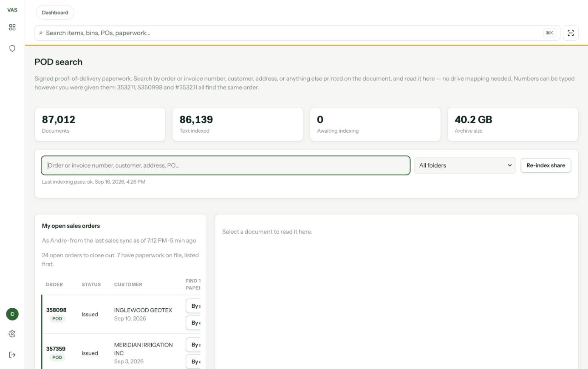The image size is (588, 369).
Task: Click the "86,139" Text indexed count
Action: point(196,119)
